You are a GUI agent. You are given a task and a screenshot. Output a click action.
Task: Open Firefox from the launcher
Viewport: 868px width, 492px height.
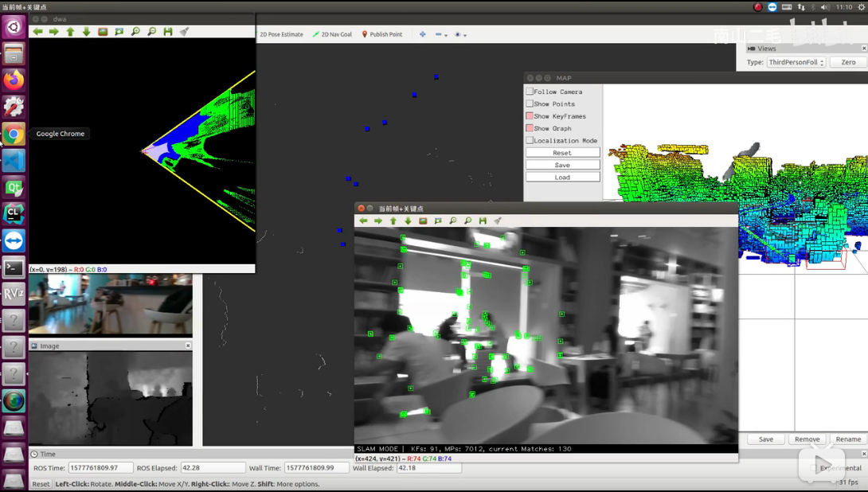point(14,80)
